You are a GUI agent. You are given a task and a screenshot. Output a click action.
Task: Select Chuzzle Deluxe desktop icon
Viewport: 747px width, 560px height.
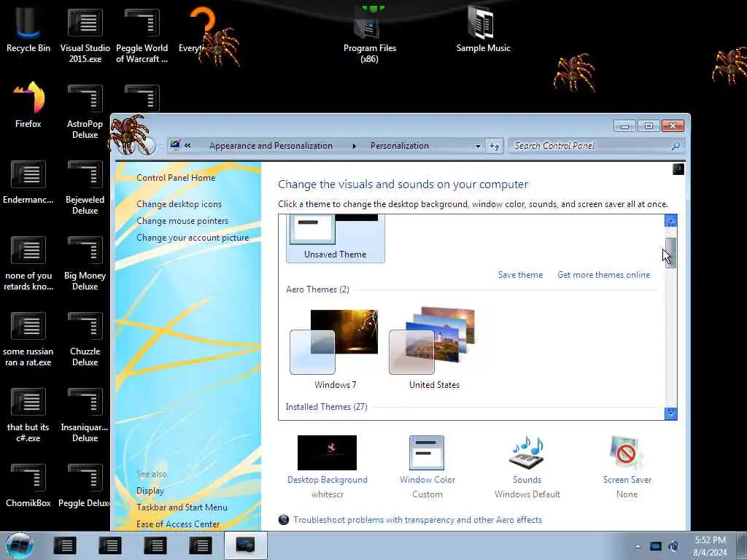pyautogui.click(x=85, y=338)
